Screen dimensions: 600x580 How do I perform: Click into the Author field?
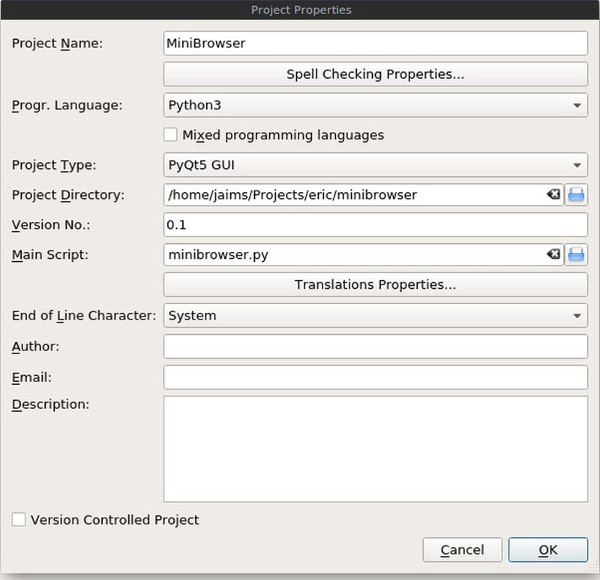(x=375, y=347)
